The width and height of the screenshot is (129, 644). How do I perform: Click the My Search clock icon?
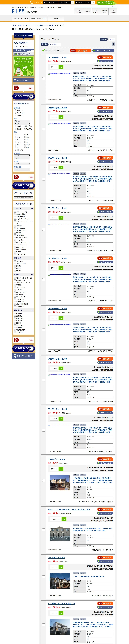[32, 2]
